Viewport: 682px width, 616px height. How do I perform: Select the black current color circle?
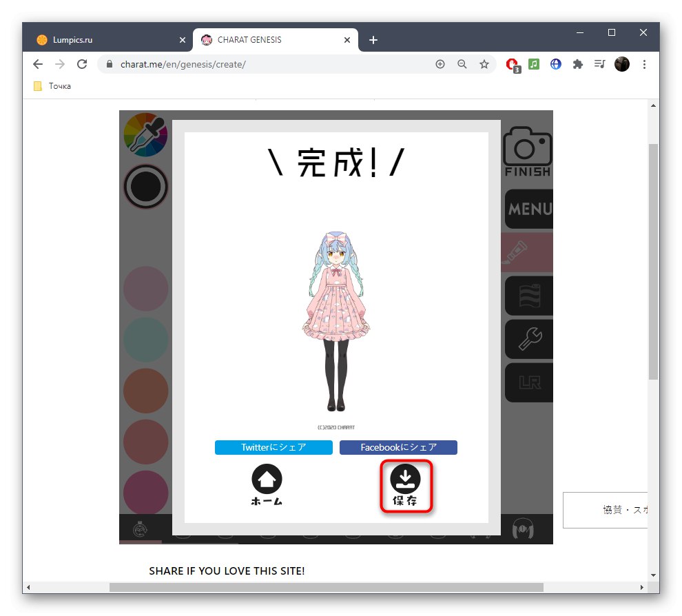click(146, 187)
